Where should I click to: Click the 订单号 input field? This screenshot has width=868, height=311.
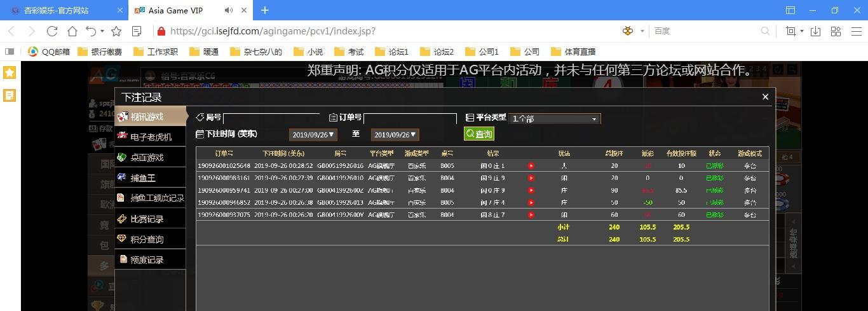click(410, 118)
